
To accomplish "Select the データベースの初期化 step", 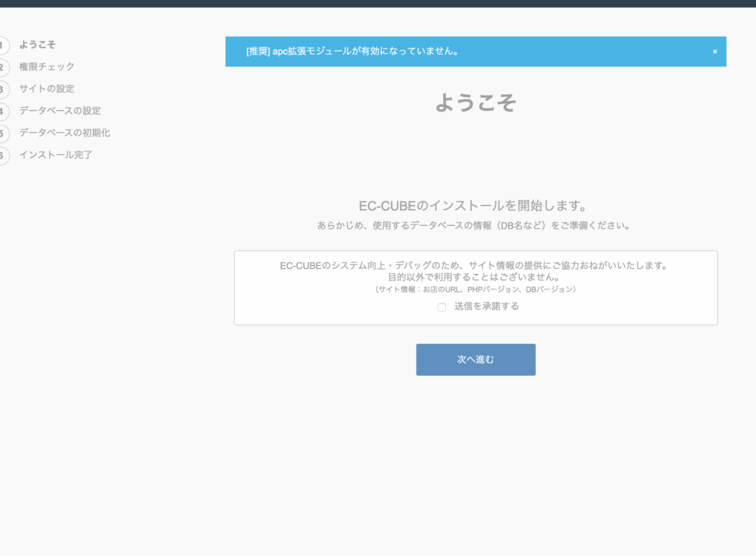I will [x=64, y=134].
